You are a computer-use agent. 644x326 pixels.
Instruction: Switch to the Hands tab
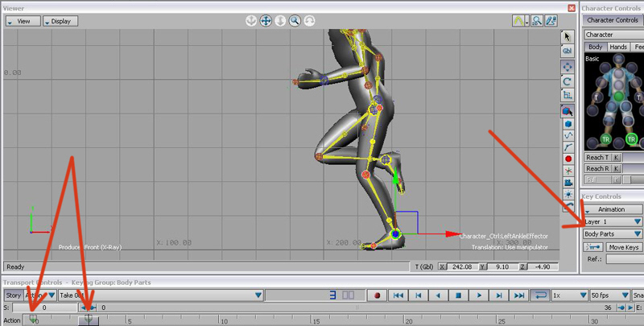click(618, 47)
